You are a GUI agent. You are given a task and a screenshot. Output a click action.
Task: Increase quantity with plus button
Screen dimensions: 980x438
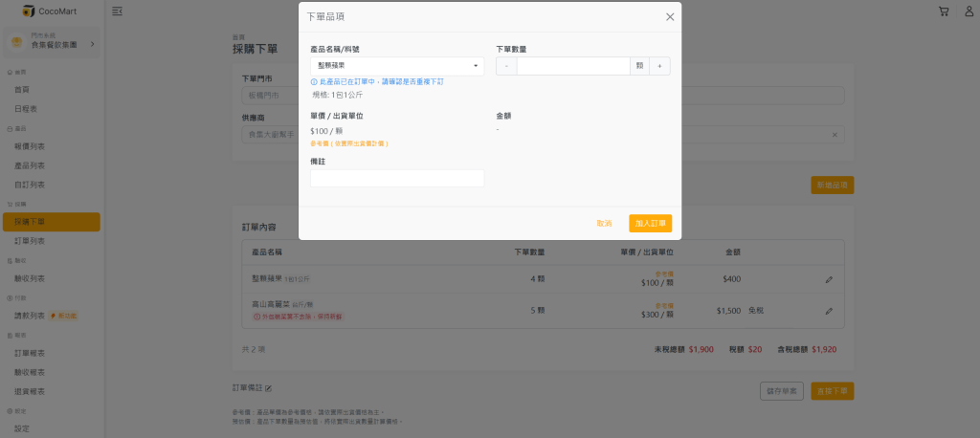[659, 66]
